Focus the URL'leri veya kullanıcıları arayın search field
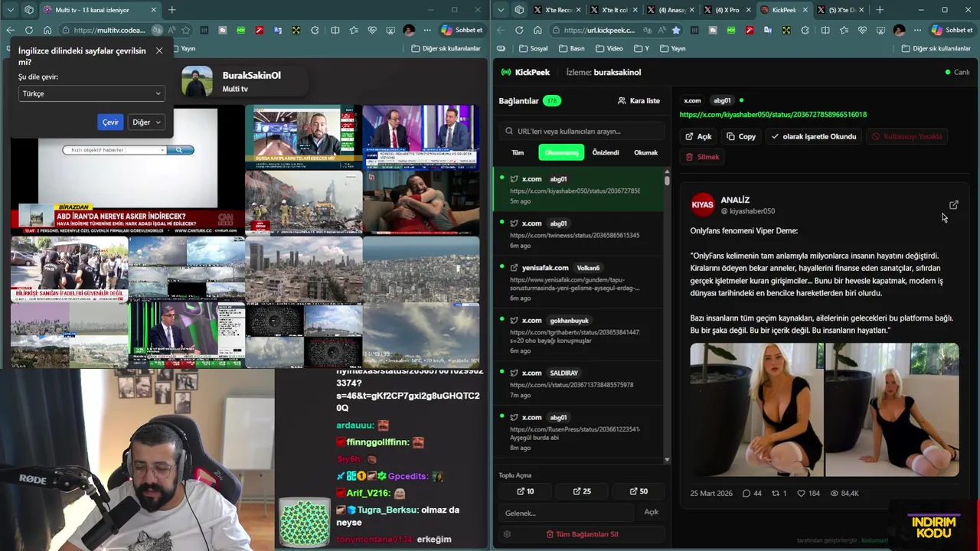This screenshot has width=980, height=551. click(580, 131)
